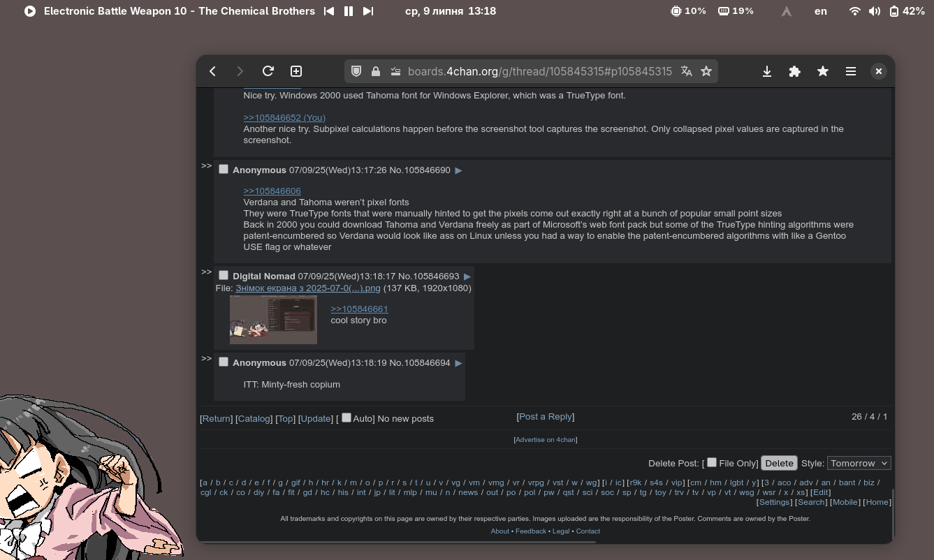
Task: Open the downloads arrow icon
Action: click(x=767, y=71)
